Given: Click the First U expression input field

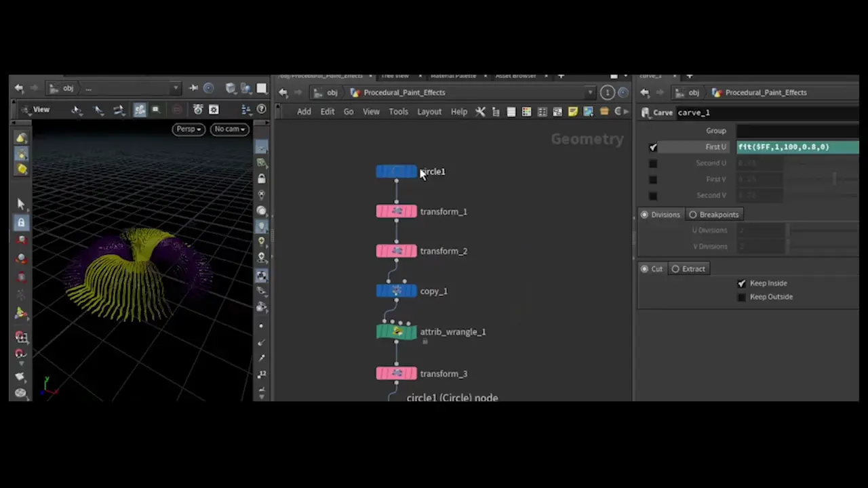Looking at the screenshot, I should (797, 147).
